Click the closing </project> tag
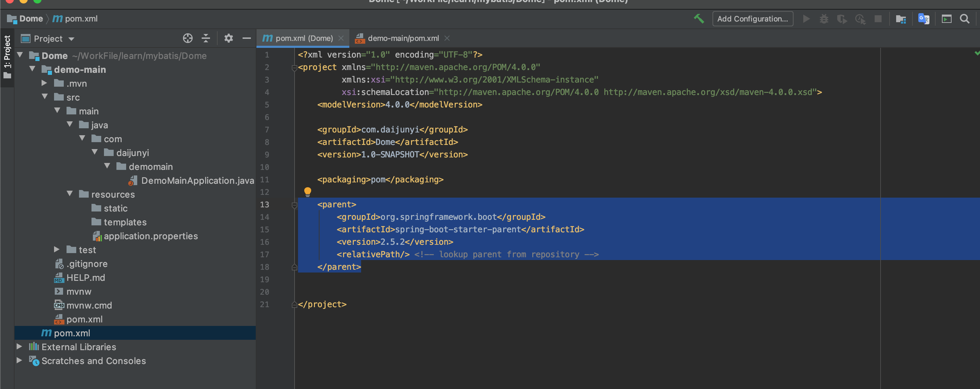Image resolution: width=980 pixels, height=389 pixels. [x=322, y=304]
